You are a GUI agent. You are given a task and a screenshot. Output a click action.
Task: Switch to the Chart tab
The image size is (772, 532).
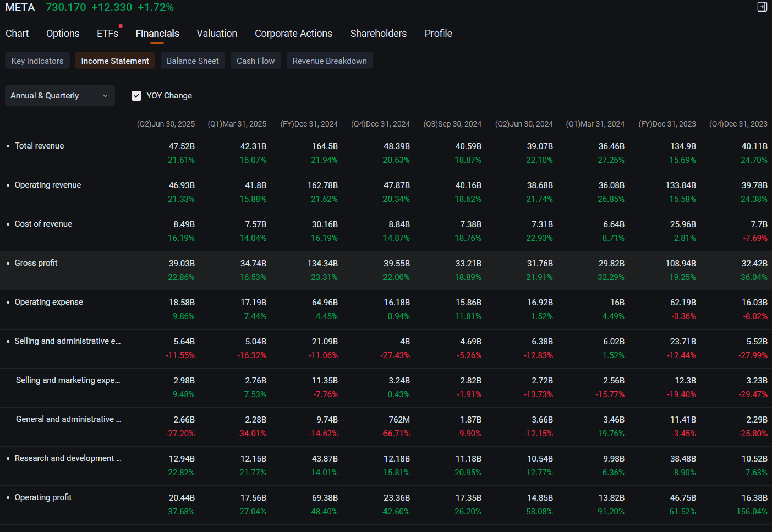[17, 34]
